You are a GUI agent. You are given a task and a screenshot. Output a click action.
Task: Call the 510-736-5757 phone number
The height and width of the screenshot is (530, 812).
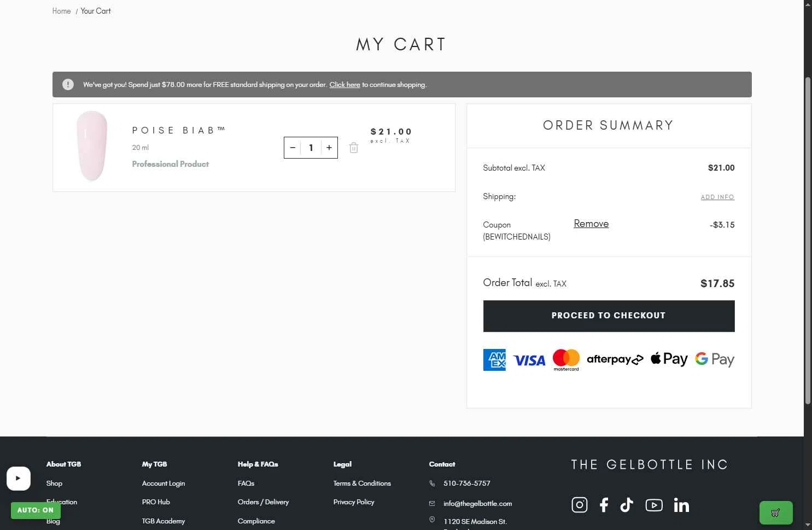click(x=467, y=484)
